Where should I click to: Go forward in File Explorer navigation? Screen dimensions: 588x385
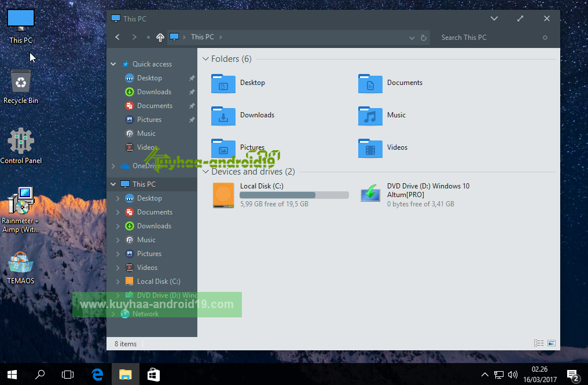(134, 37)
